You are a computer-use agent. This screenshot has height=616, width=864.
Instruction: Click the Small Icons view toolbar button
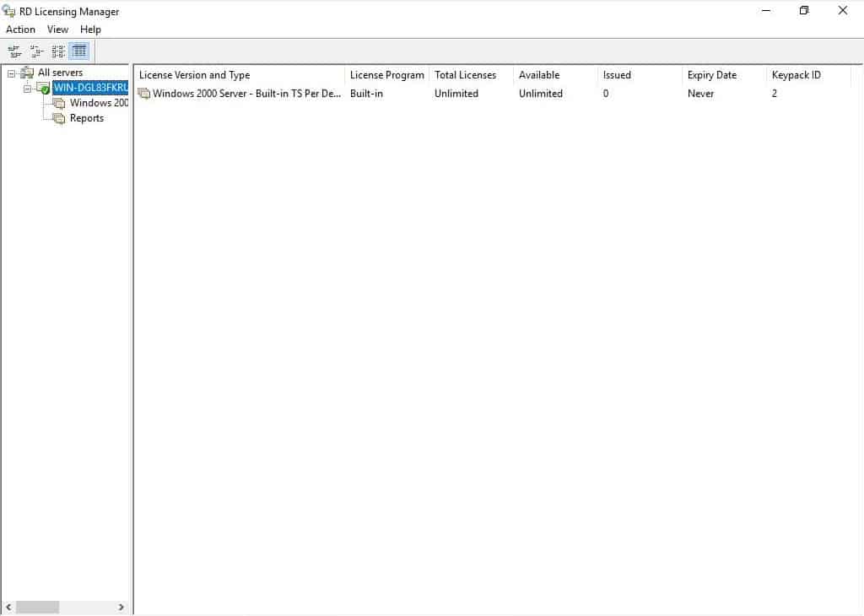pos(36,51)
